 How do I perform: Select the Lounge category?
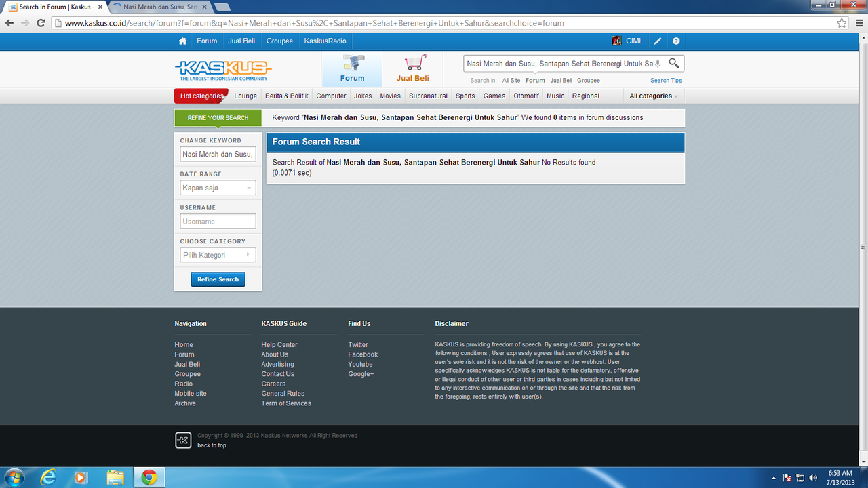[245, 96]
